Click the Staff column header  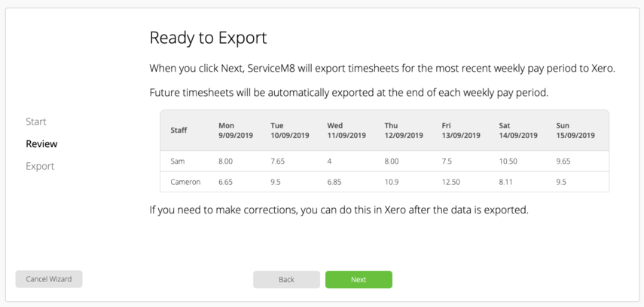[179, 130]
